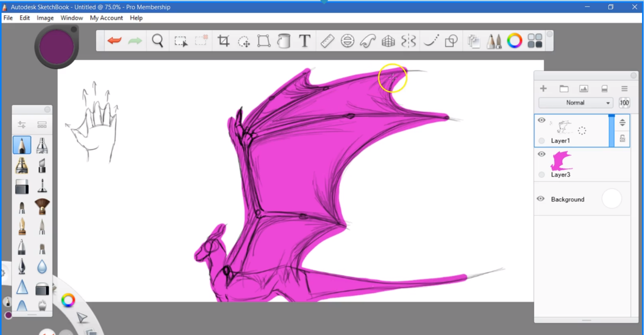Select the Layer3 thumbnail
644x335 pixels.
561,161
